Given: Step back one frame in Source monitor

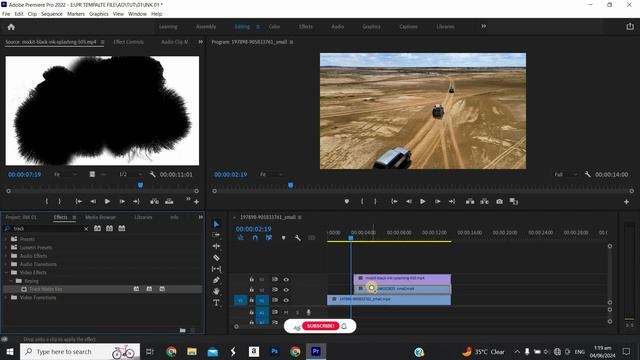Looking at the screenshot, I should [x=93, y=202].
